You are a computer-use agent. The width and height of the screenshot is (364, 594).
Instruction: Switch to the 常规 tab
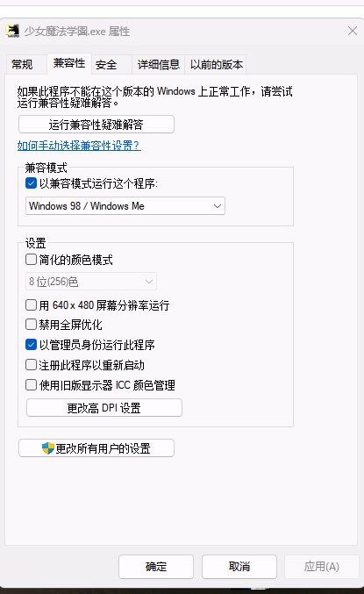[22, 64]
